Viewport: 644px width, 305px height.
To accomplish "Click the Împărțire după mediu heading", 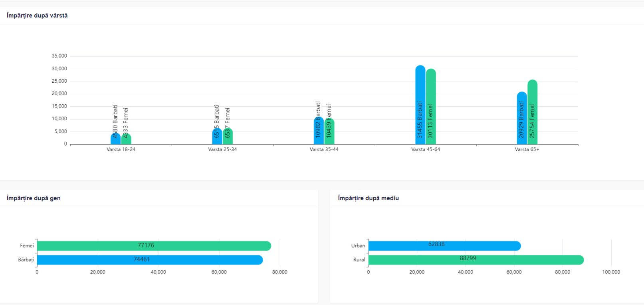I will coord(368,198).
